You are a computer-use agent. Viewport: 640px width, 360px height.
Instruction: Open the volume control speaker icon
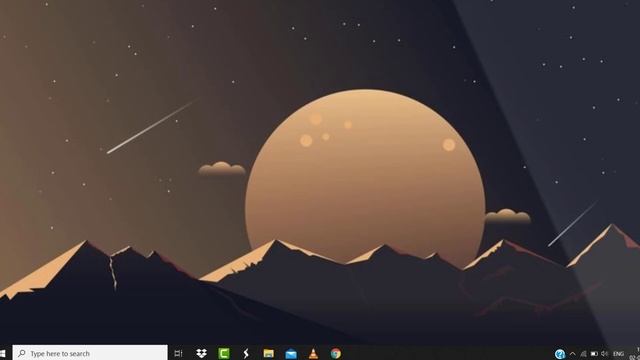tap(604, 354)
